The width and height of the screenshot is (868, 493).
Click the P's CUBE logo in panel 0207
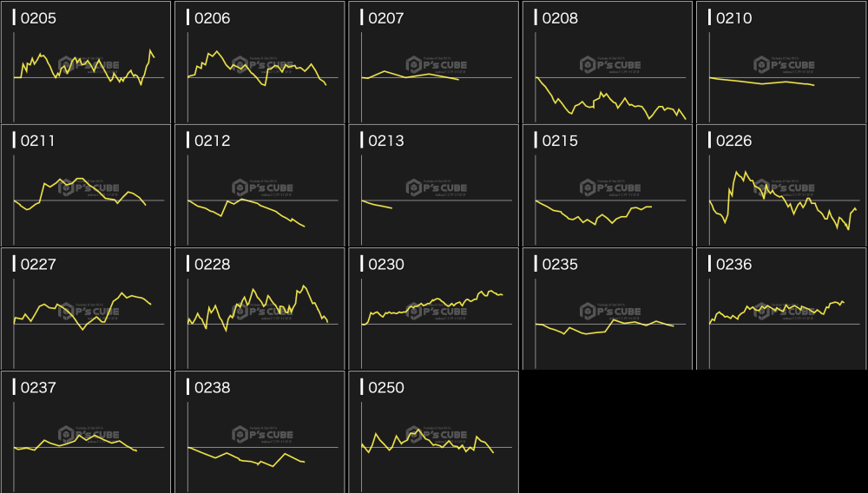tap(437, 64)
